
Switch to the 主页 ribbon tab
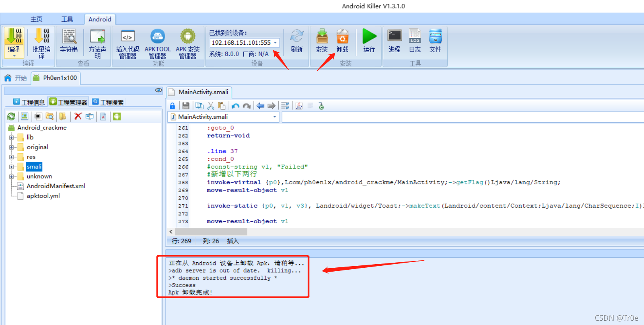[37, 19]
